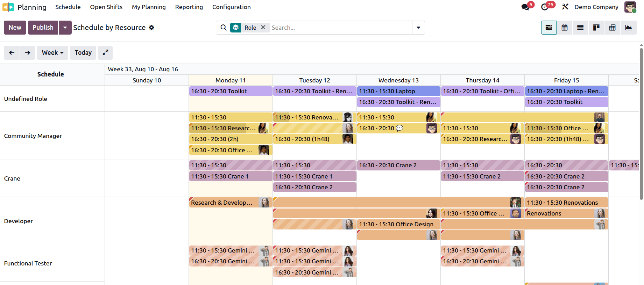
Task: Click avatar on Tuesday Renovations shift
Action: [x=348, y=117]
